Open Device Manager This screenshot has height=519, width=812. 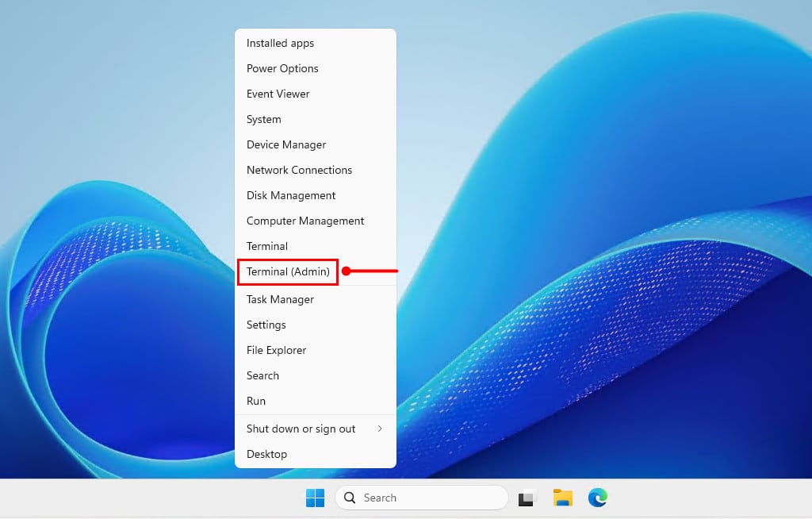coord(286,144)
